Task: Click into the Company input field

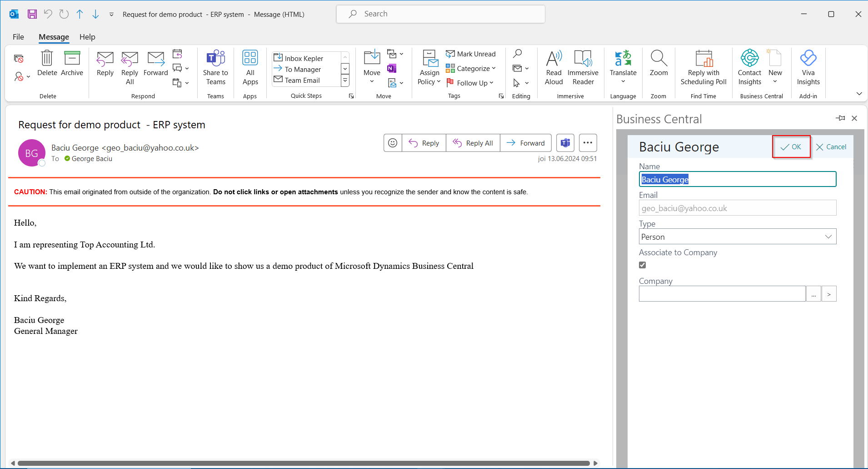Action: click(x=722, y=294)
